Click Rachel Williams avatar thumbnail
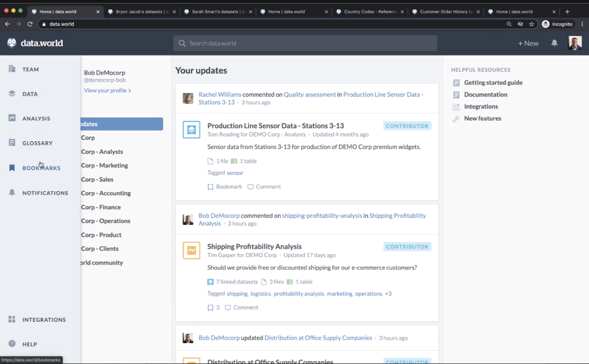589x364 pixels. coord(188,98)
